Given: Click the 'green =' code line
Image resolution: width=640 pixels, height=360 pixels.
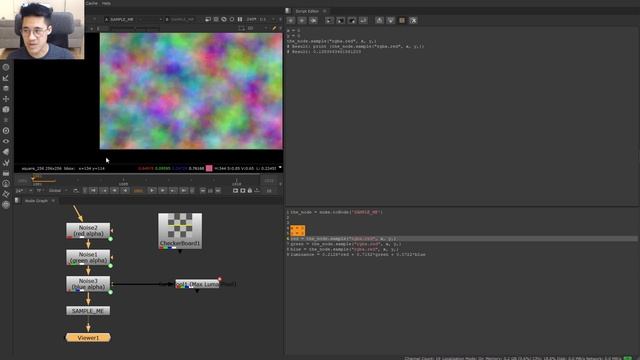Looking at the screenshot, I should pyautogui.click(x=346, y=244).
